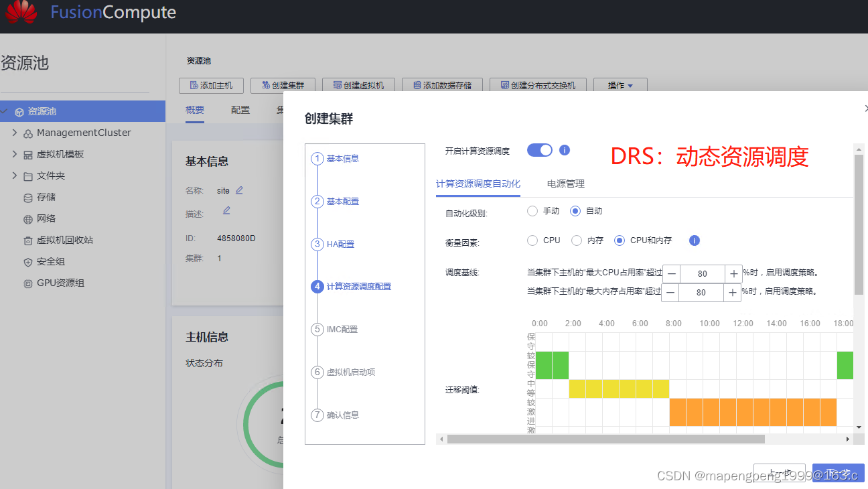Click the 虚拟机模板 template icon
Viewport: 868px width, 489px height.
click(28, 155)
